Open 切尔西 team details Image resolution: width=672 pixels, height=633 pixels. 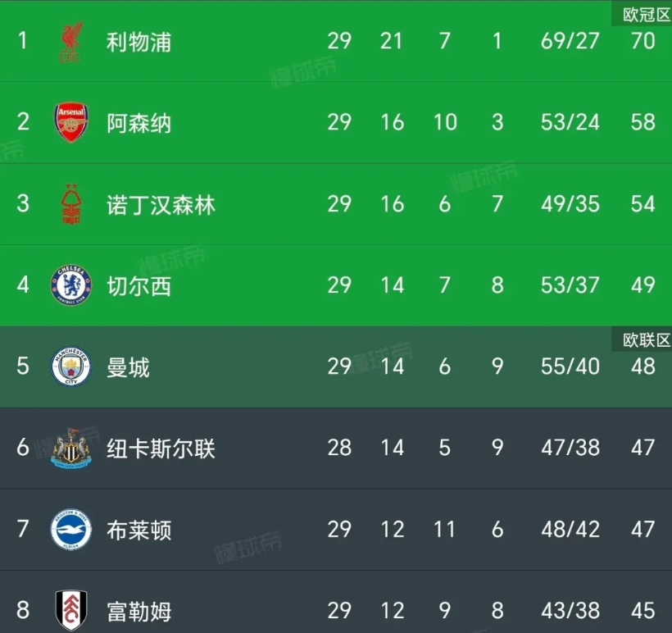pyautogui.click(x=138, y=285)
